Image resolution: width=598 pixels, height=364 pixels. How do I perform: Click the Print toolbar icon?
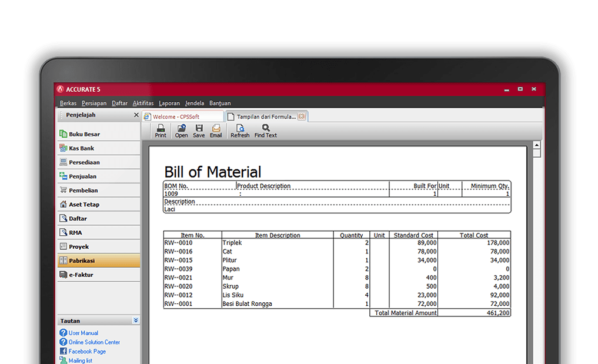click(x=161, y=131)
